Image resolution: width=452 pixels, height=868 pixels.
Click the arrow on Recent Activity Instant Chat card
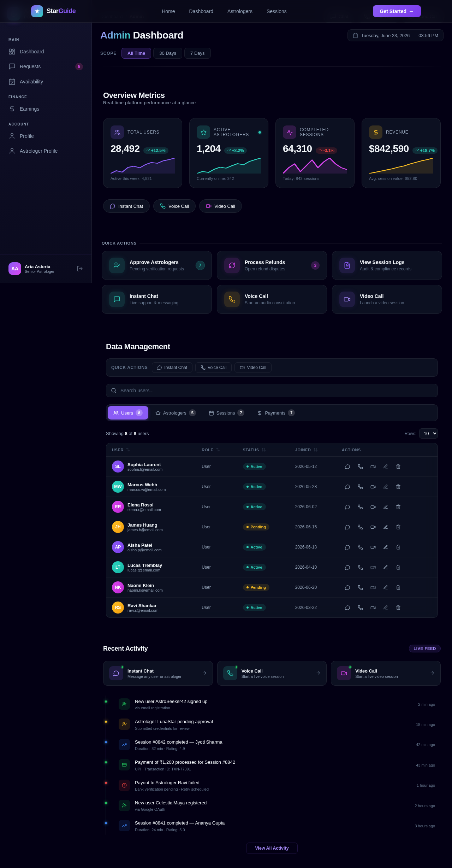coord(204,673)
